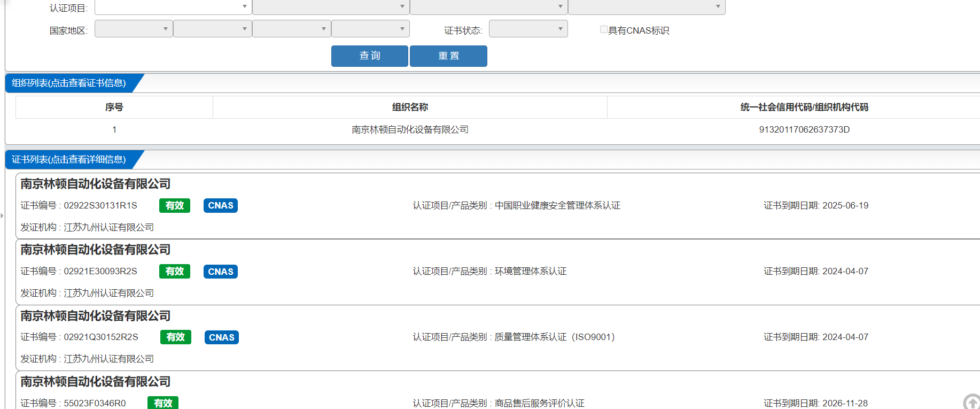Open the first 认证项目 dropdown

pos(173,7)
